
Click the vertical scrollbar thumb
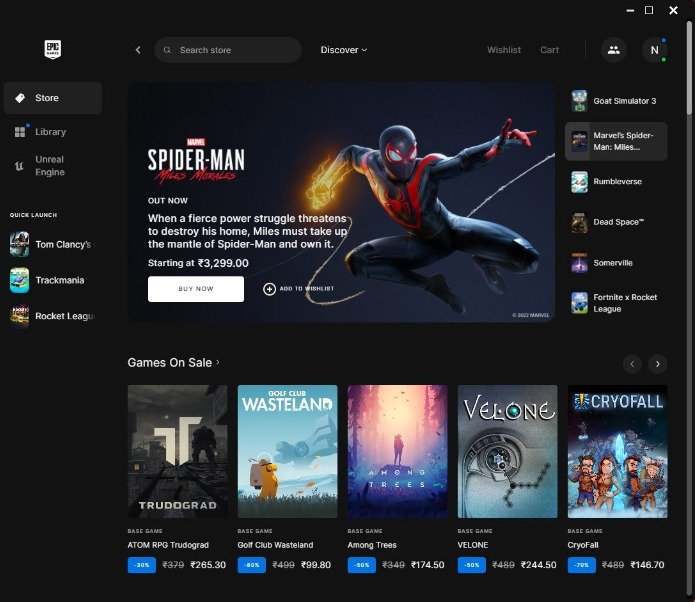[689, 67]
